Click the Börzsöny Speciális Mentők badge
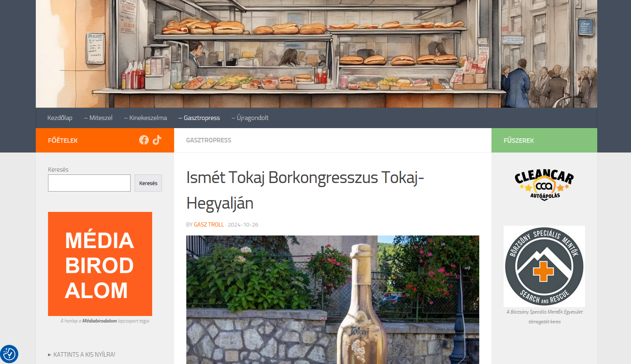Image resolution: width=631 pixels, height=364 pixels. 544,266
